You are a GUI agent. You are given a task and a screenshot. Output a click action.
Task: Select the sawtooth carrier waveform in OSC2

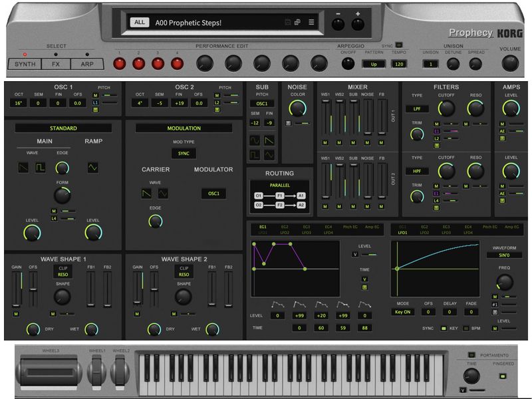pyautogui.click(x=146, y=194)
